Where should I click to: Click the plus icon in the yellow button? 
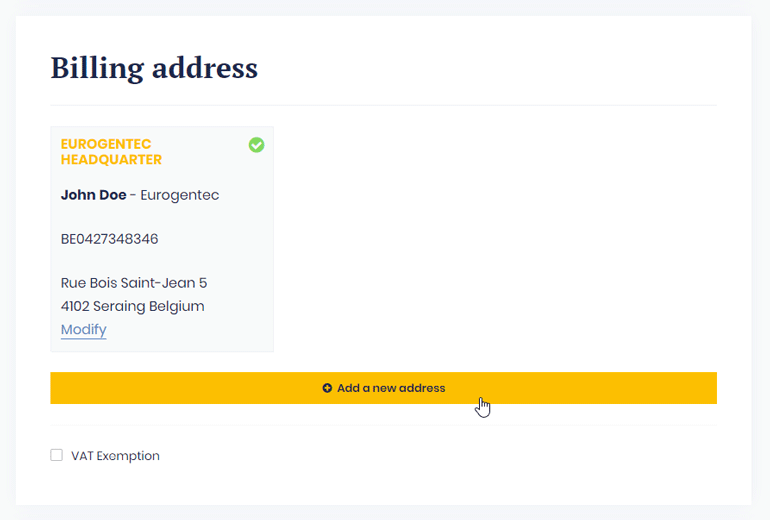pyautogui.click(x=327, y=388)
